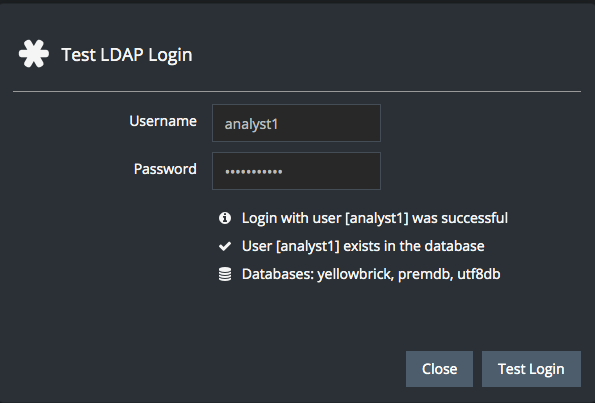Click the Password label
Image resolution: width=595 pixels, height=403 pixels.
(165, 169)
